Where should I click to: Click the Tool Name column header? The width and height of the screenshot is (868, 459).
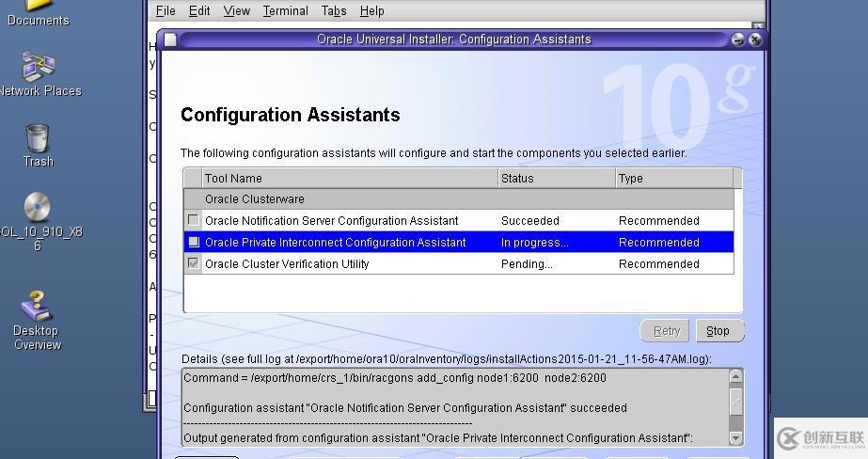[350, 179]
